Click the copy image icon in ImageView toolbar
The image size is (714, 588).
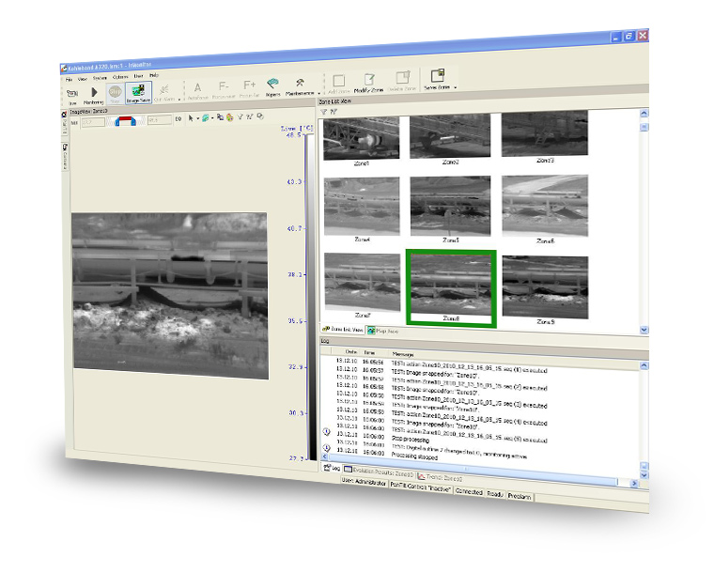pos(220,117)
